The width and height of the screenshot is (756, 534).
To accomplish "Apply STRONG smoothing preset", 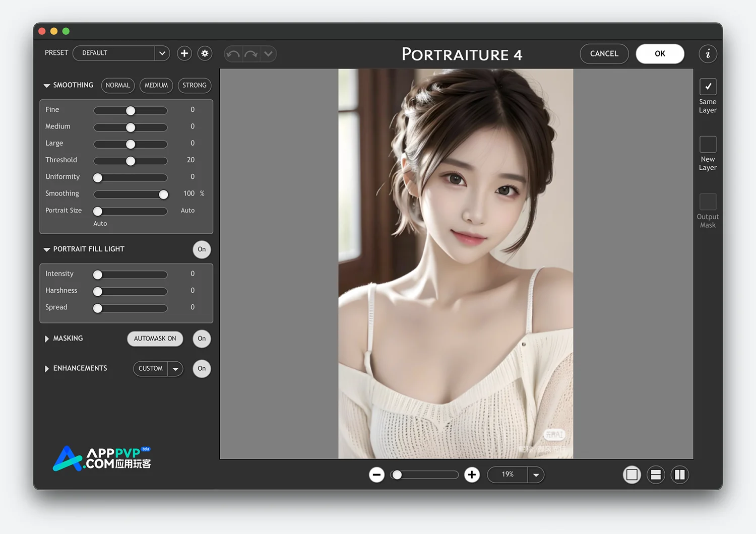I will point(195,86).
